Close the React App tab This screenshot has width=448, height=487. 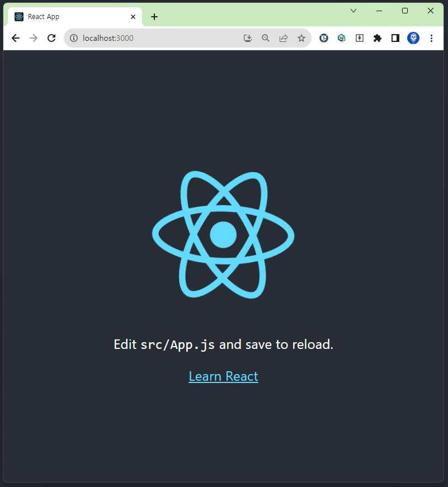[x=133, y=17]
